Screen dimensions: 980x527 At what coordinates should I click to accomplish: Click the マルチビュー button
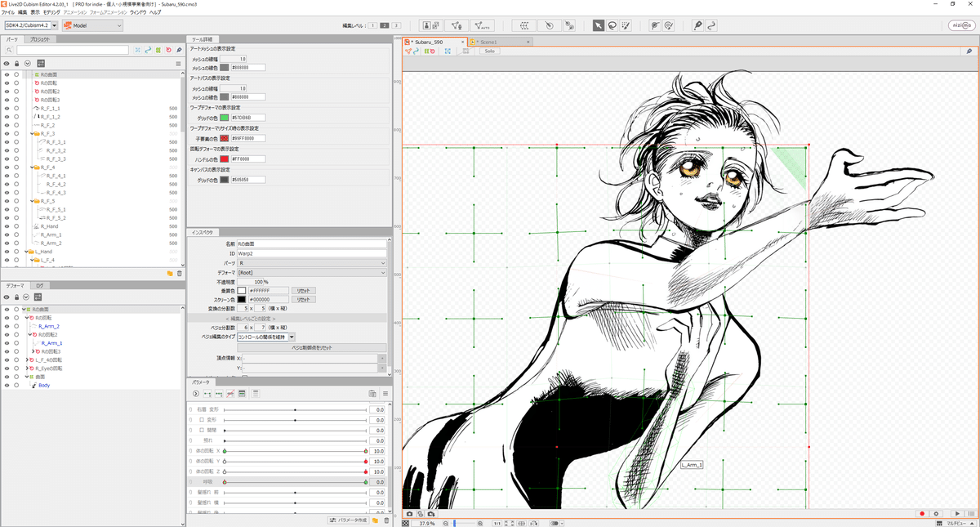pos(957,523)
